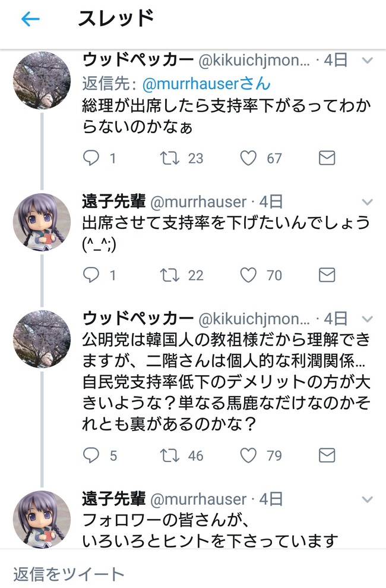Open the @murrhauserさん reply mention link
This screenshot has width=386, height=588.
pyautogui.click(x=204, y=81)
